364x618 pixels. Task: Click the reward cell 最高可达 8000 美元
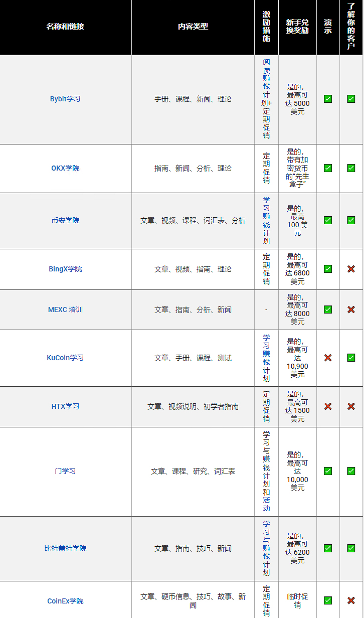click(x=297, y=310)
